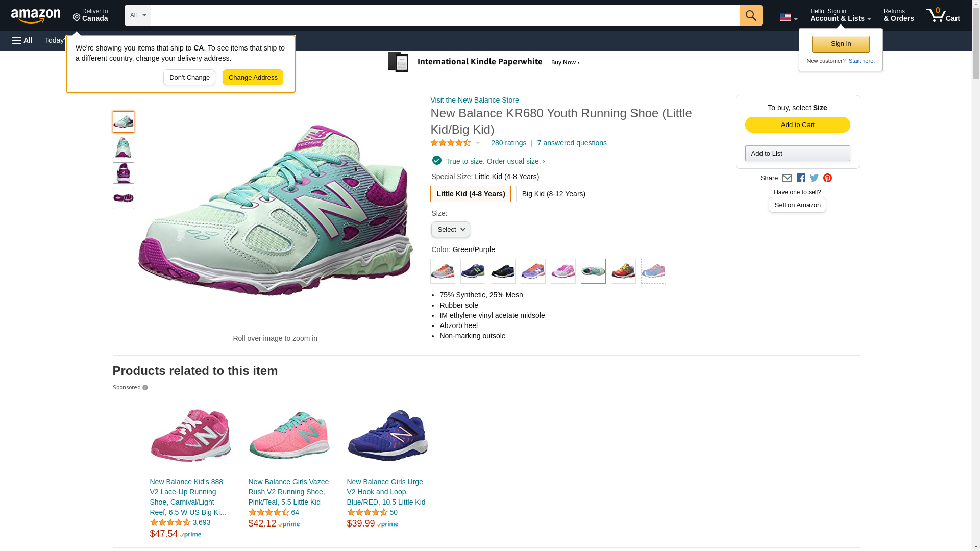Visit the New Balance Store link
Viewport: 980px width, 551px height.
point(474,100)
